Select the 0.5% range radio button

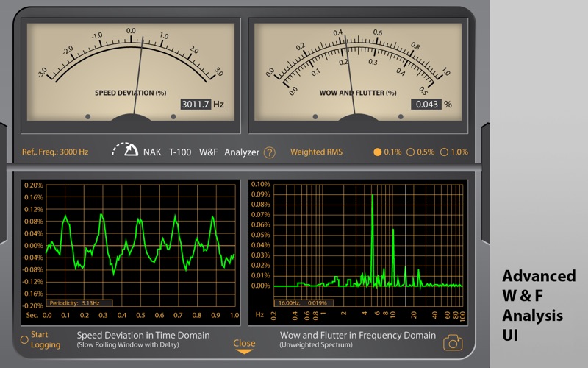point(411,152)
